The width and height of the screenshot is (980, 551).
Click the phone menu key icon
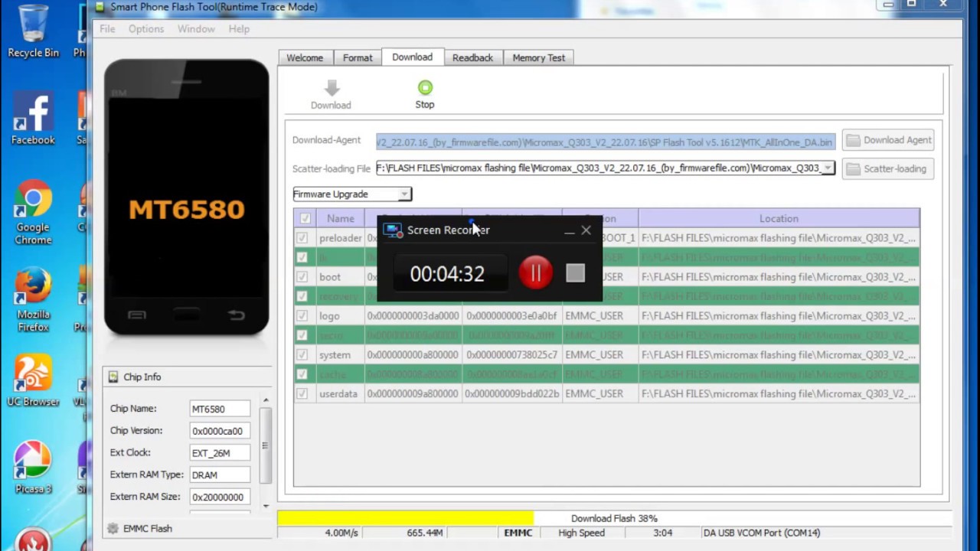tap(136, 315)
